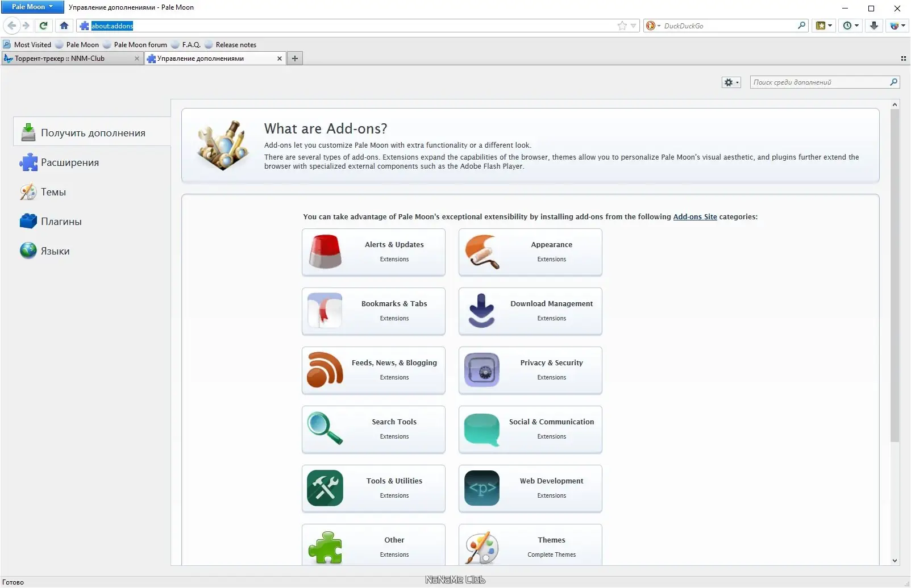Select the Получить дополнения category
The width and height of the screenshot is (911, 588).
pyautogui.click(x=92, y=132)
